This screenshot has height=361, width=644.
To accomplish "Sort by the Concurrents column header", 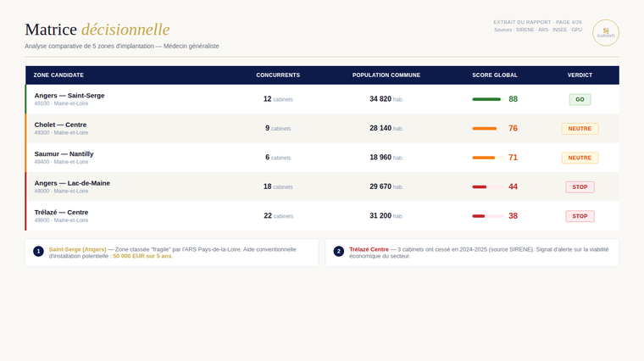I will pos(278,75).
